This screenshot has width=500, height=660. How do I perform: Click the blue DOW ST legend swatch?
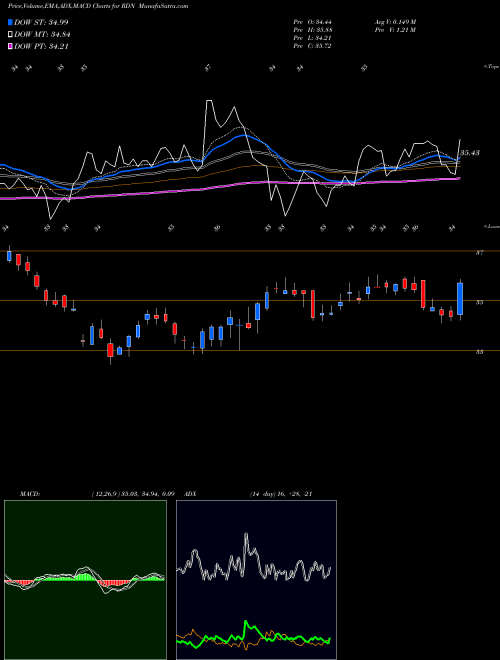pos(10,22)
